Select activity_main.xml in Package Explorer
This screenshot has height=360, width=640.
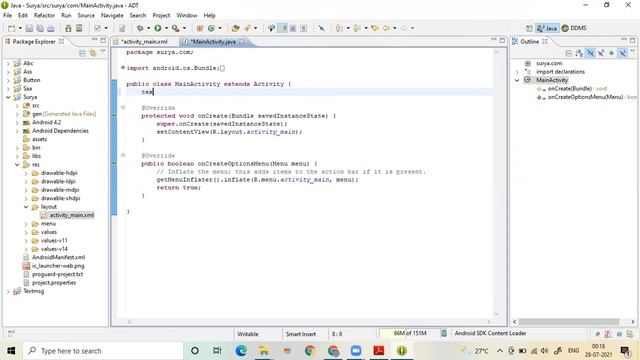[x=71, y=215]
